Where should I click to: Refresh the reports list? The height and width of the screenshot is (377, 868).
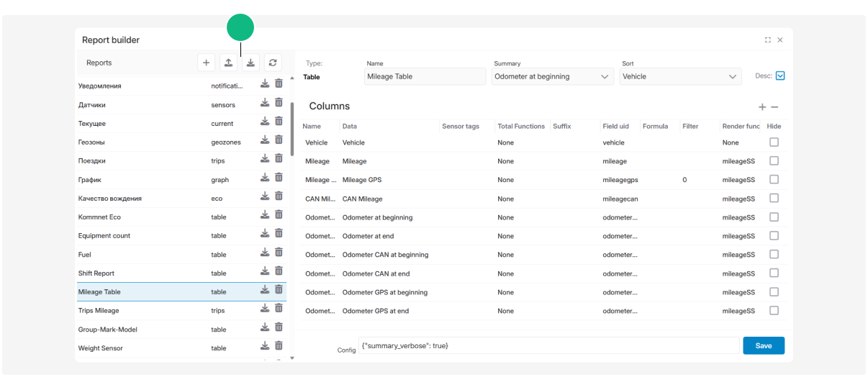(273, 63)
